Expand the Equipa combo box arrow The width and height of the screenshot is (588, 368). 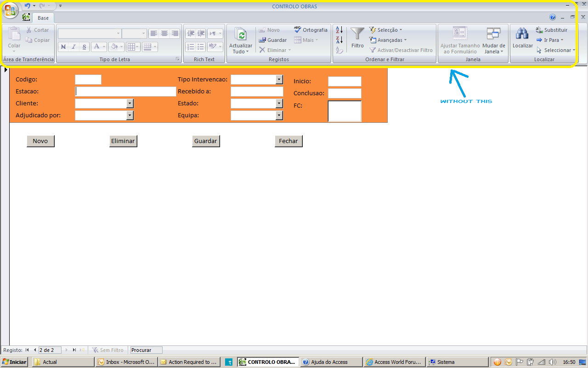pos(279,115)
